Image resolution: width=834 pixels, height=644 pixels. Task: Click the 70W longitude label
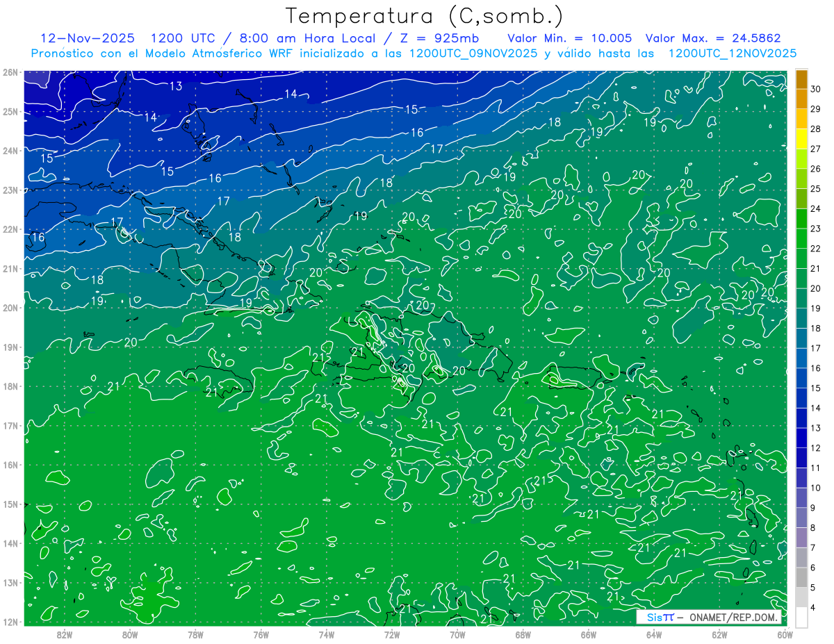[x=457, y=634]
